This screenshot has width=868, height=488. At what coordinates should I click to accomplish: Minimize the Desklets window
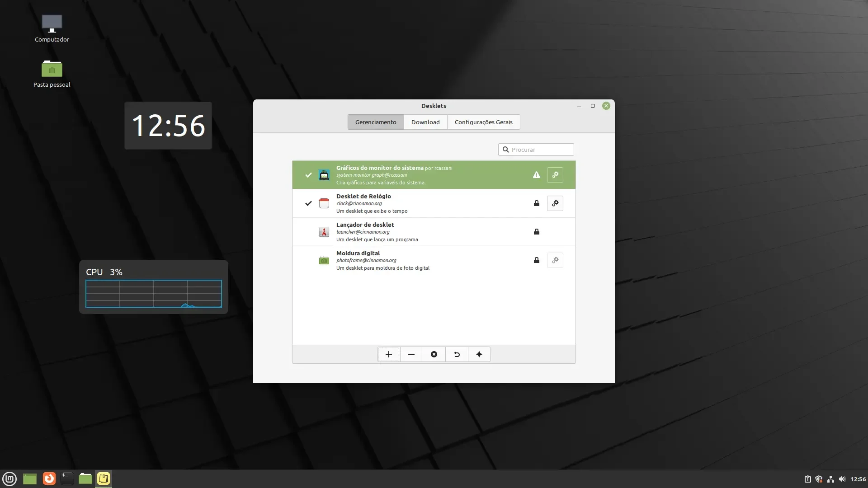(579, 106)
